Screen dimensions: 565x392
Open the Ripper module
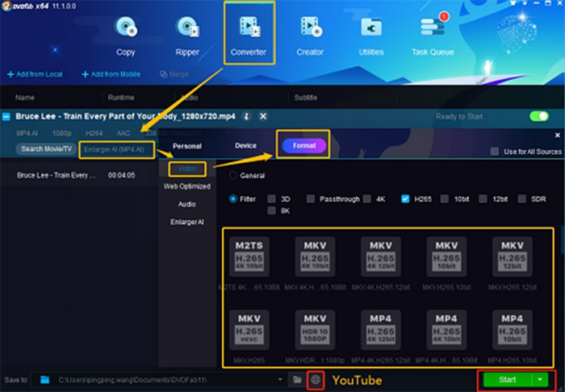tap(187, 36)
